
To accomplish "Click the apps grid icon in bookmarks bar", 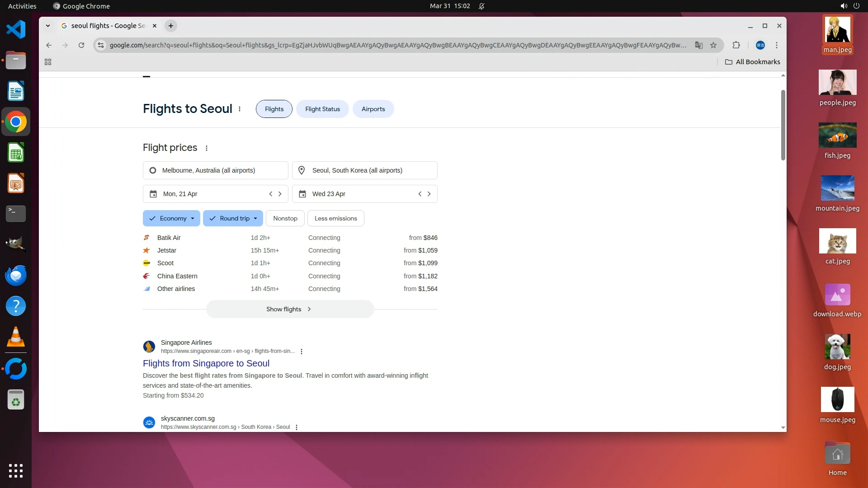I will point(48,62).
